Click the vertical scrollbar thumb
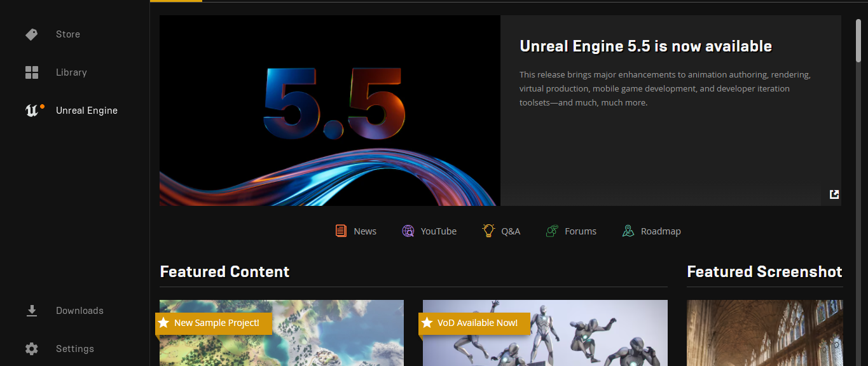Viewport: 868px width, 366px height. click(858, 41)
